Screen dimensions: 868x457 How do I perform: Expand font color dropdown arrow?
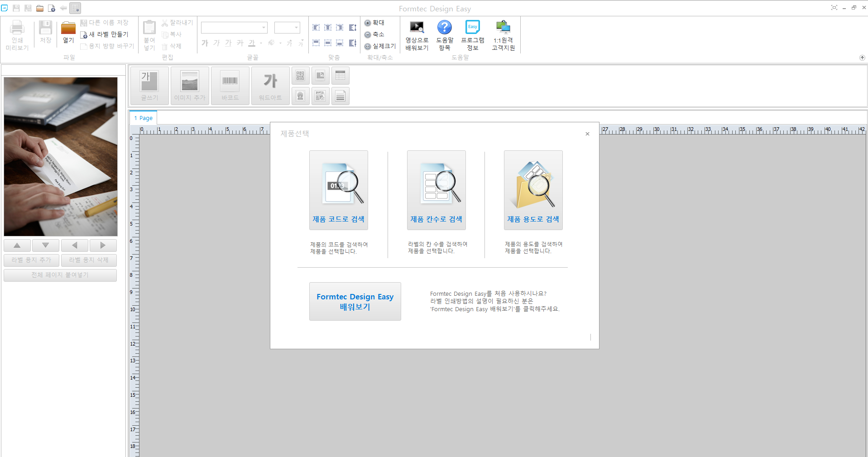(261, 43)
